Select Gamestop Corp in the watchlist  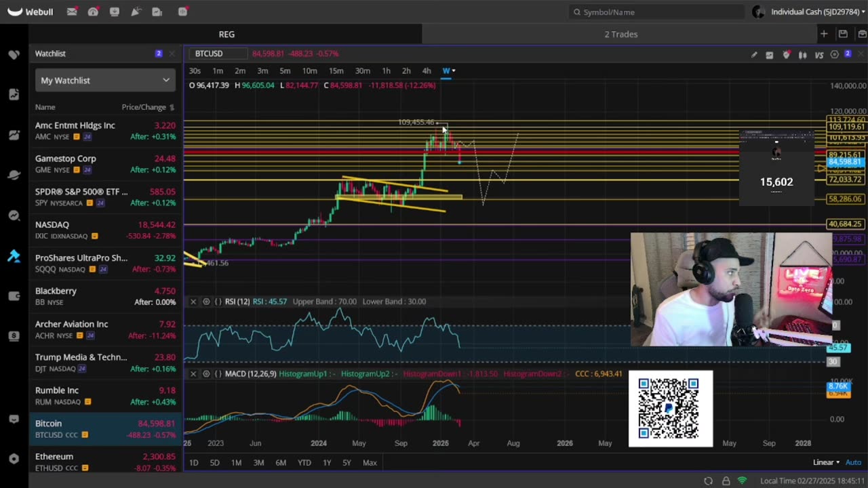coord(106,164)
